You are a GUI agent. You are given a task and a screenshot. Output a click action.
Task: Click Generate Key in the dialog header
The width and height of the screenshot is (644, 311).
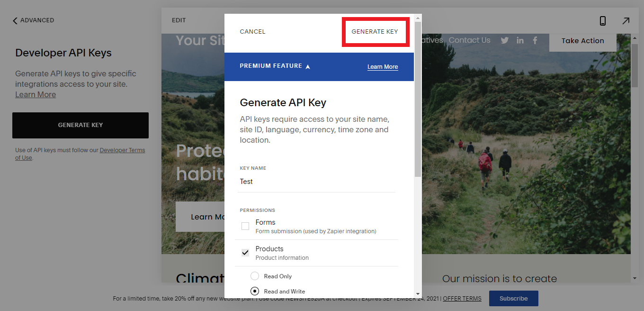[x=375, y=32]
